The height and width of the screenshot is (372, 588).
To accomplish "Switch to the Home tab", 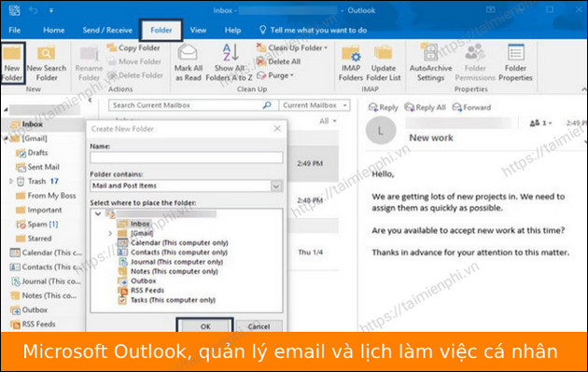I will (x=53, y=30).
